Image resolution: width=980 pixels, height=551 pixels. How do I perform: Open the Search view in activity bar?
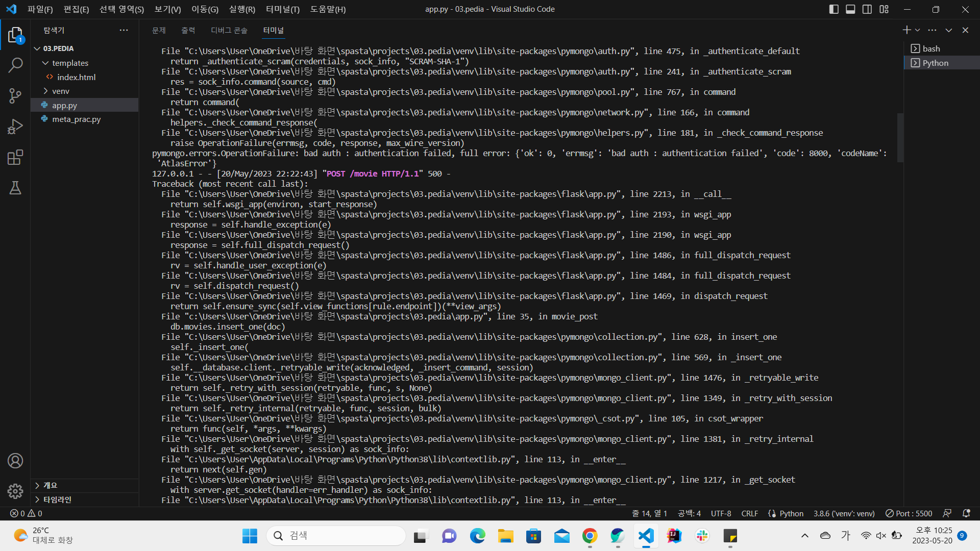pyautogui.click(x=15, y=65)
